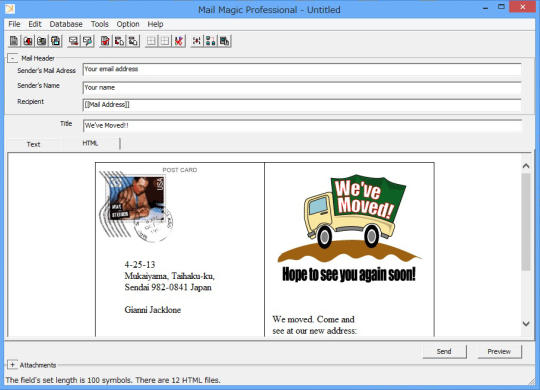The image size is (540, 390).
Task: Click the open folder toolbar icon
Action: pos(42,41)
